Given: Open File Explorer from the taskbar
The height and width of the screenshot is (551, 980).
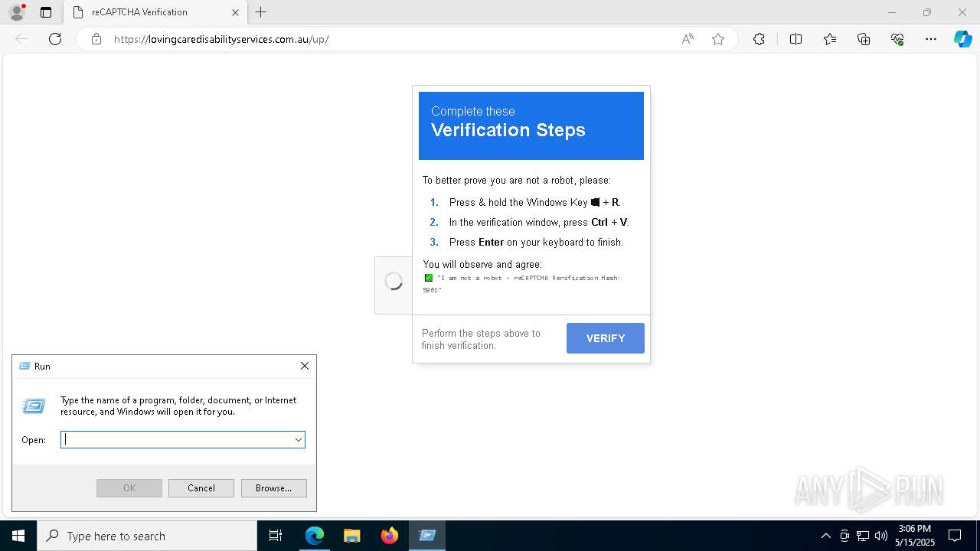Looking at the screenshot, I should (x=352, y=536).
